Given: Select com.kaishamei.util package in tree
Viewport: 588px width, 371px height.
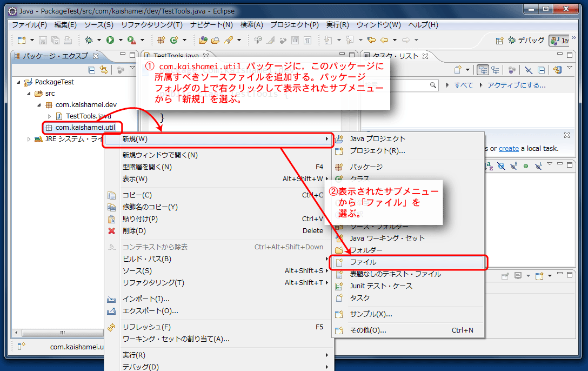Looking at the screenshot, I should (85, 128).
